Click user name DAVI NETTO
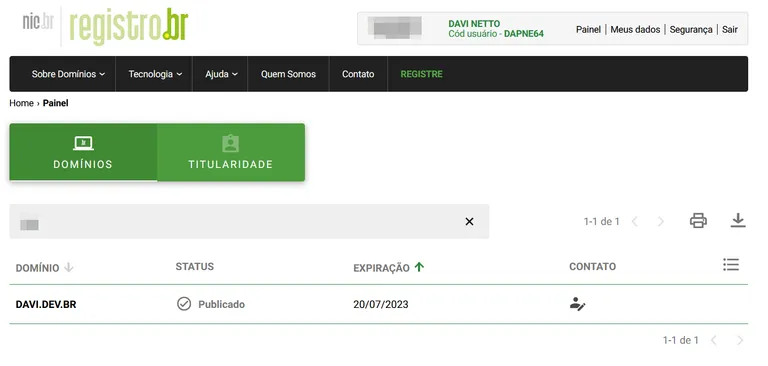This screenshot has width=768, height=366. [x=474, y=24]
